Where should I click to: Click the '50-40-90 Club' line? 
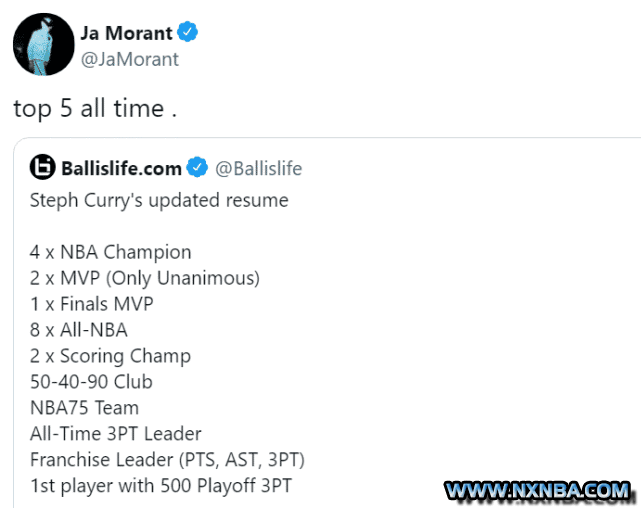(x=91, y=382)
